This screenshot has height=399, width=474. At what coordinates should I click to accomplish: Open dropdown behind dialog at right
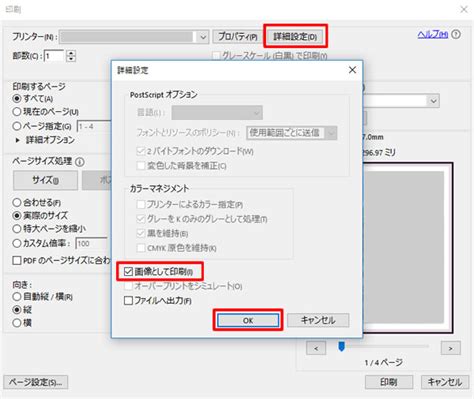tap(433, 101)
